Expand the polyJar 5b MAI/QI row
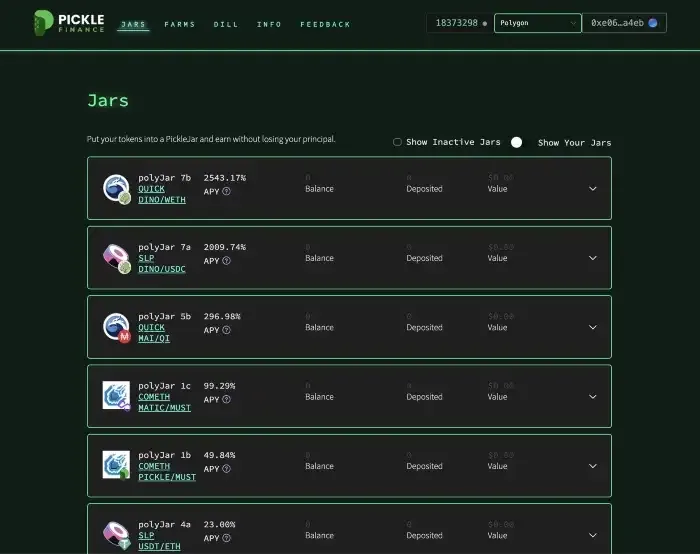700x554 pixels. tap(592, 327)
